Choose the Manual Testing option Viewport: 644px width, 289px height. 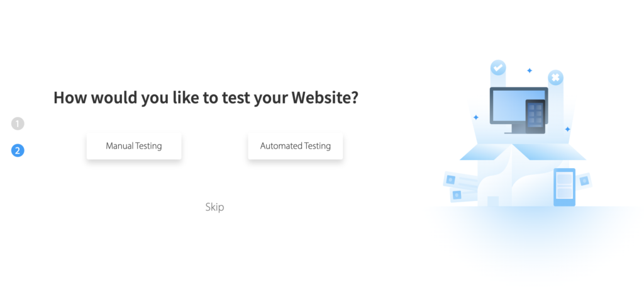click(x=134, y=146)
